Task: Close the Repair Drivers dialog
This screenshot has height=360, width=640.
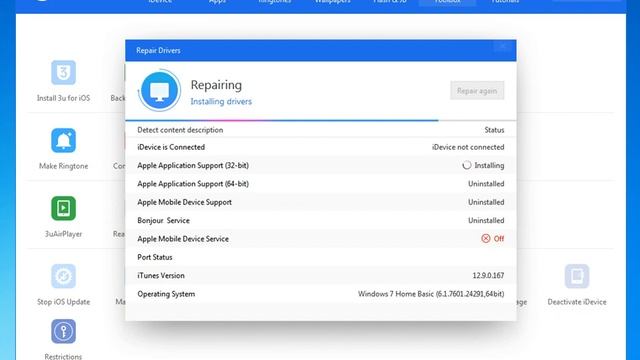Action: click(x=503, y=46)
